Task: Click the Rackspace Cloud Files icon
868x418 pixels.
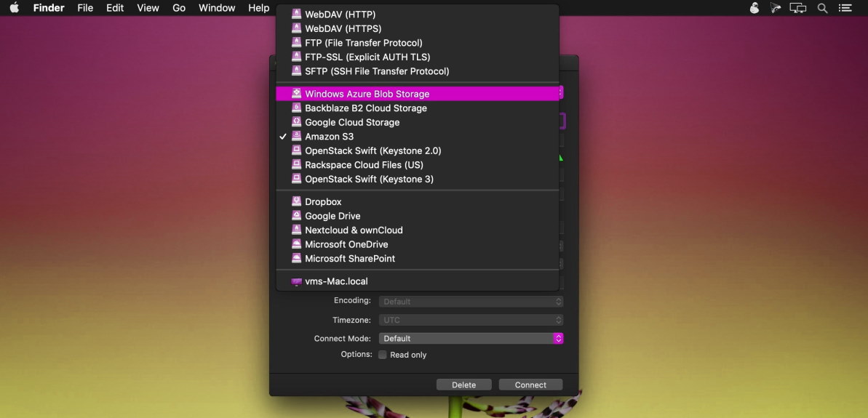Action: click(296, 165)
